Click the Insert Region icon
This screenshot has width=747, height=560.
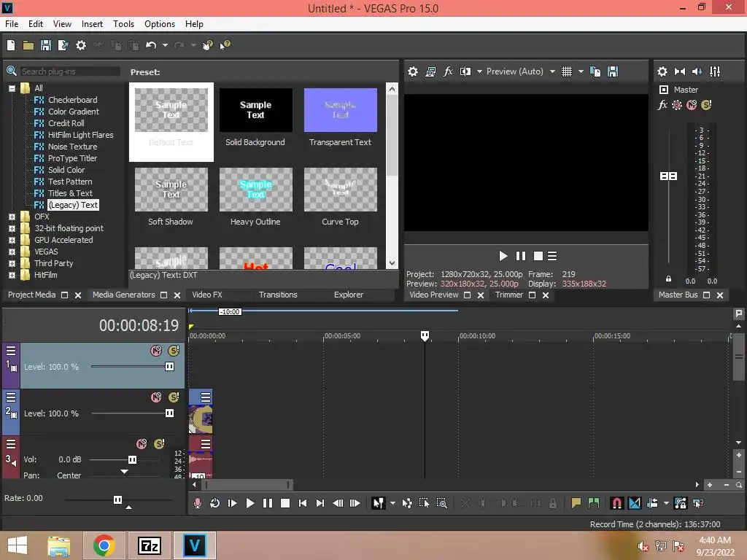(594, 503)
